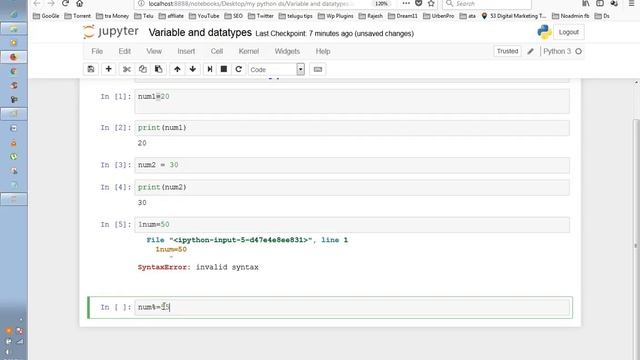Go forward in browser history
This screenshot has width=640, height=360.
tap(51, 3)
